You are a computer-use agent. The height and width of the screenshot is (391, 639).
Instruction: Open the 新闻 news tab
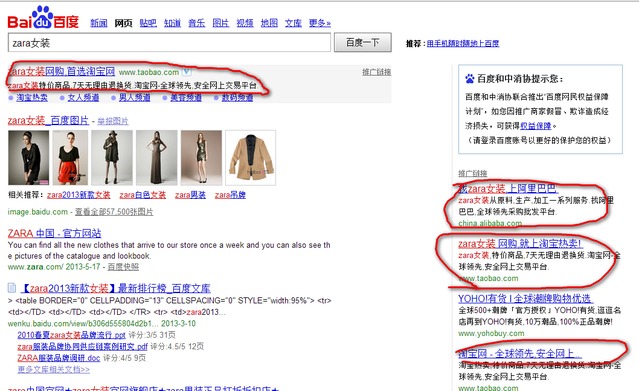99,23
